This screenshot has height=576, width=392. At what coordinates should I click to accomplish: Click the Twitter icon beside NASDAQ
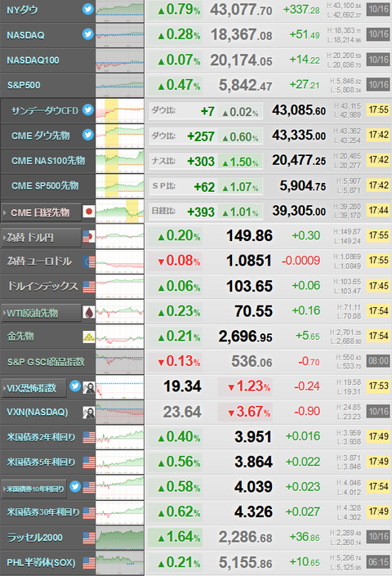point(87,34)
